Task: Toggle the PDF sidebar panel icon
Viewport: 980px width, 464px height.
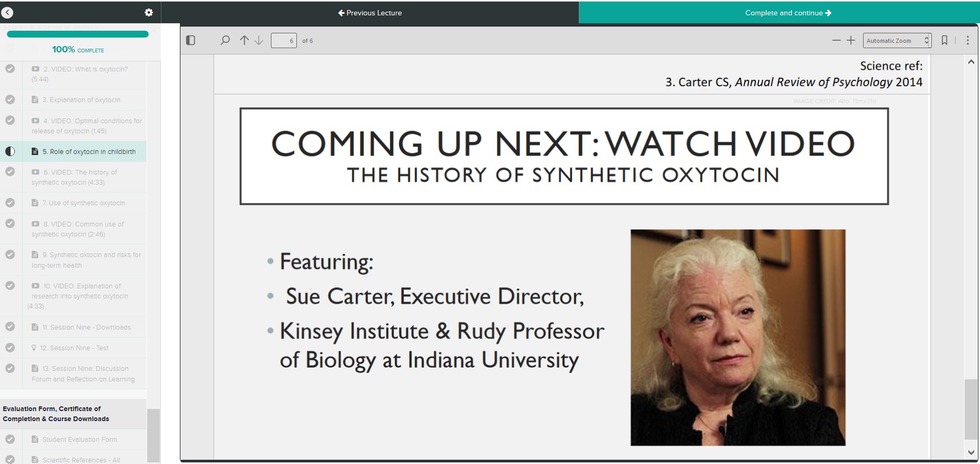Action: coord(191,40)
